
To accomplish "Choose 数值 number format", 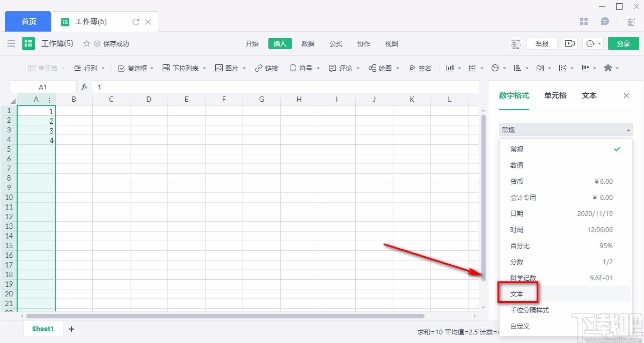I will click(x=565, y=165).
